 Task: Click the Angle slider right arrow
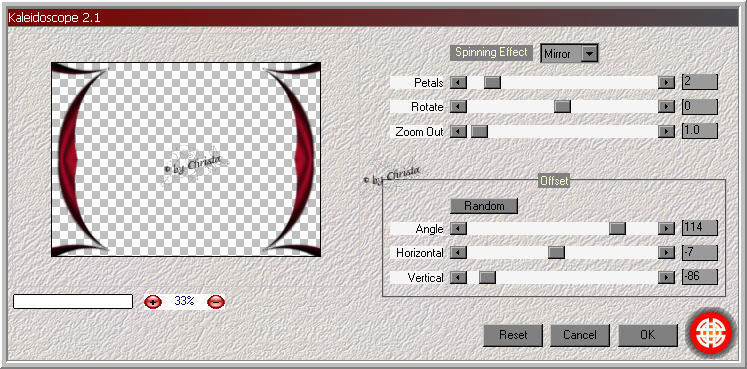tap(666, 229)
